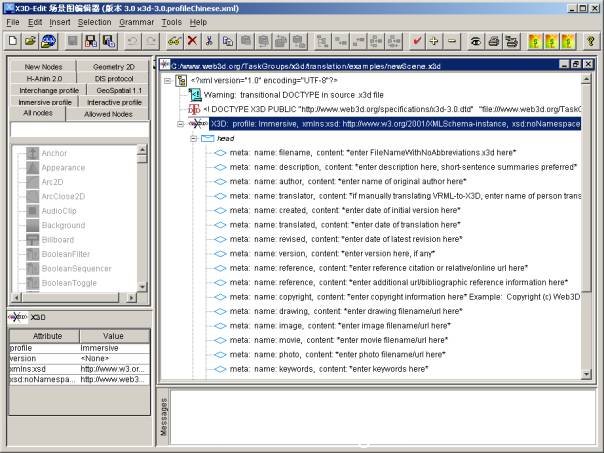Viewport: 604px width, 453px height.
Task: Click the New file toolbar icon
Action: pyautogui.click(x=12, y=41)
